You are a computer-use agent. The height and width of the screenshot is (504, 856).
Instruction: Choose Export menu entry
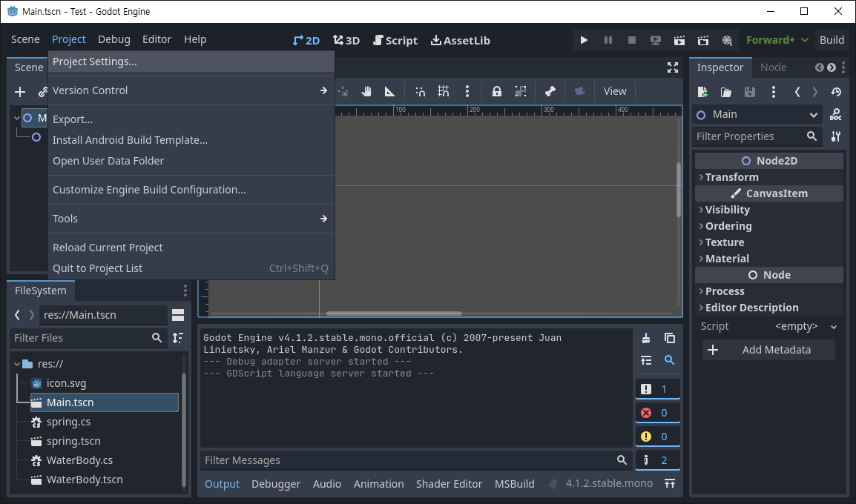[191, 119]
